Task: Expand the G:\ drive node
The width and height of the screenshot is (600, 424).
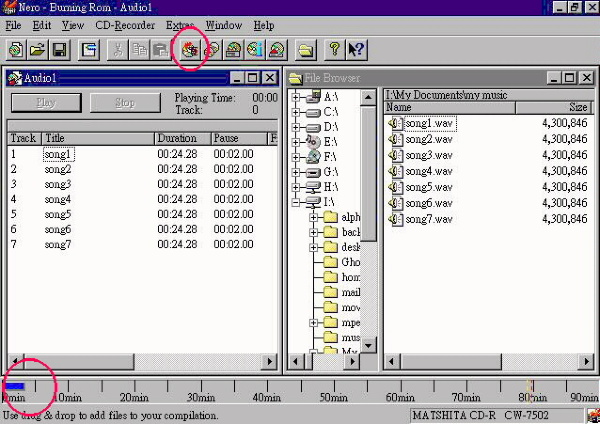Action: (x=295, y=172)
